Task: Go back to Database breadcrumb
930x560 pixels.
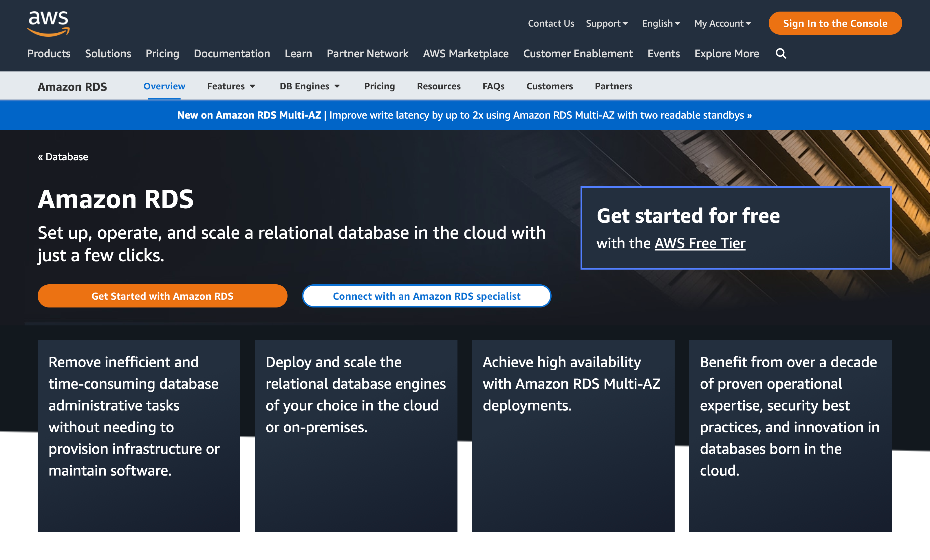Action: coord(63,157)
